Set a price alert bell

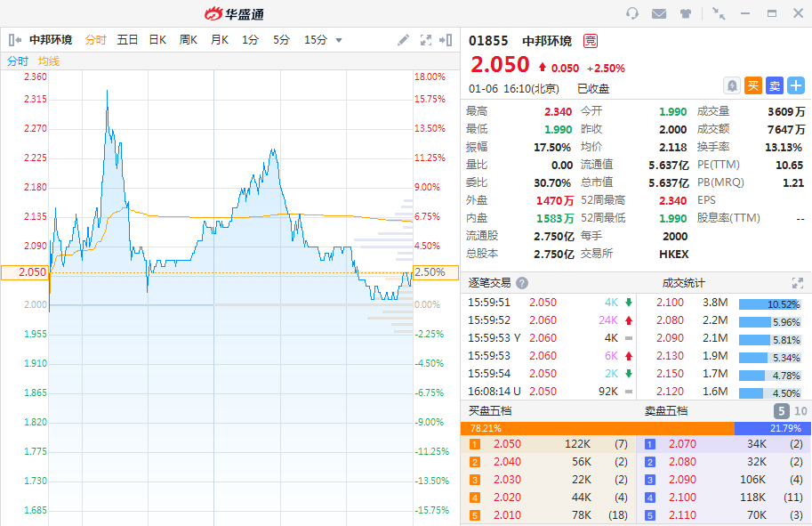pos(732,85)
